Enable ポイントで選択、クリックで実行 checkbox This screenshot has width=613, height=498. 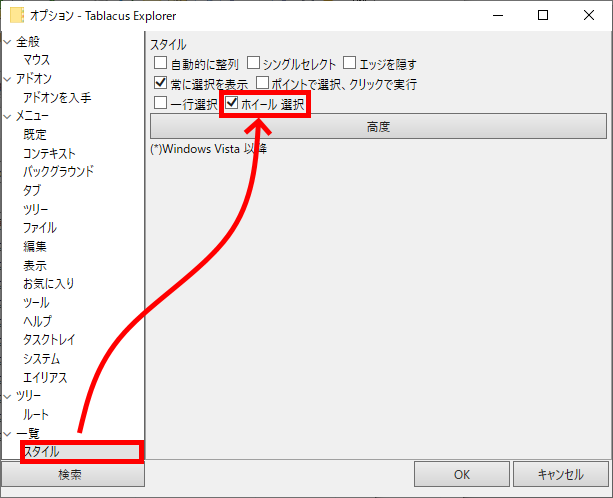(x=262, y=83)
